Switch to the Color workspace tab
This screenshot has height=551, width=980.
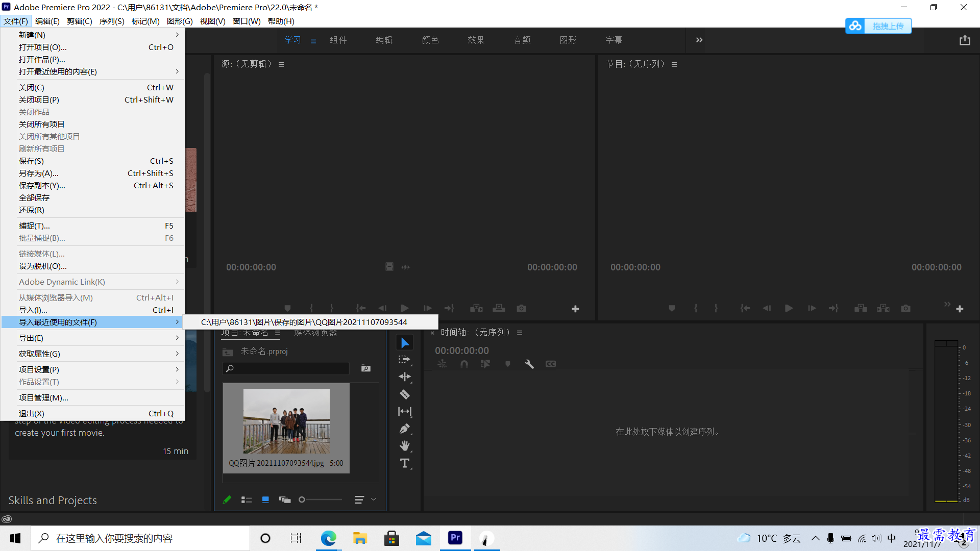(x=430, y=40)
